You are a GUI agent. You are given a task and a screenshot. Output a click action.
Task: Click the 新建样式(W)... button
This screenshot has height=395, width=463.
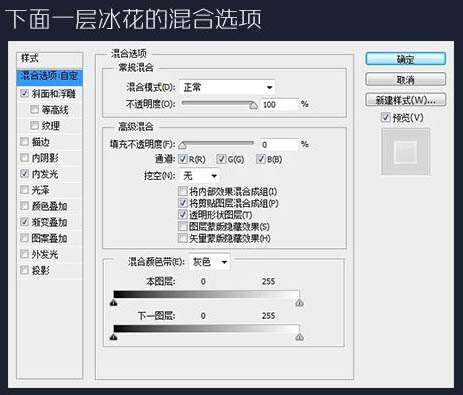coord(406,100)
